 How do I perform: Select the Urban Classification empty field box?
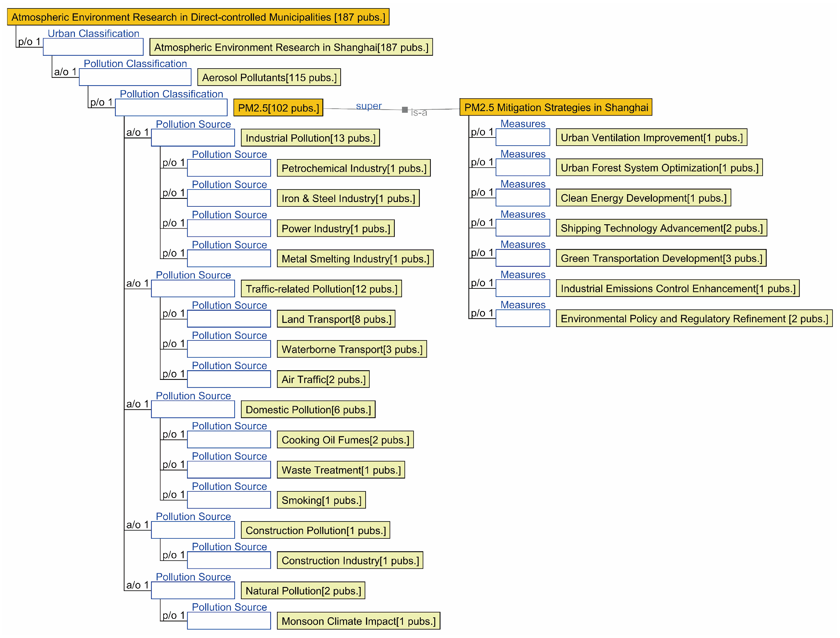93,47
